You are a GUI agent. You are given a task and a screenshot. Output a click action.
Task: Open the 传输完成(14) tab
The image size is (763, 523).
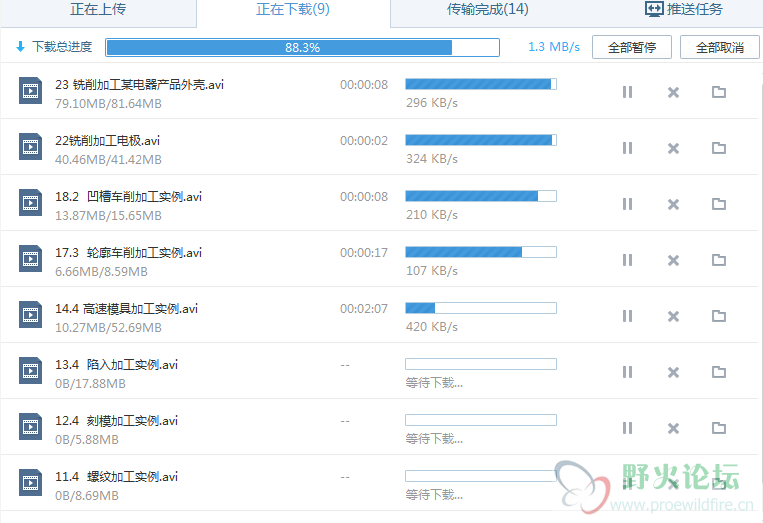[488, 10]
